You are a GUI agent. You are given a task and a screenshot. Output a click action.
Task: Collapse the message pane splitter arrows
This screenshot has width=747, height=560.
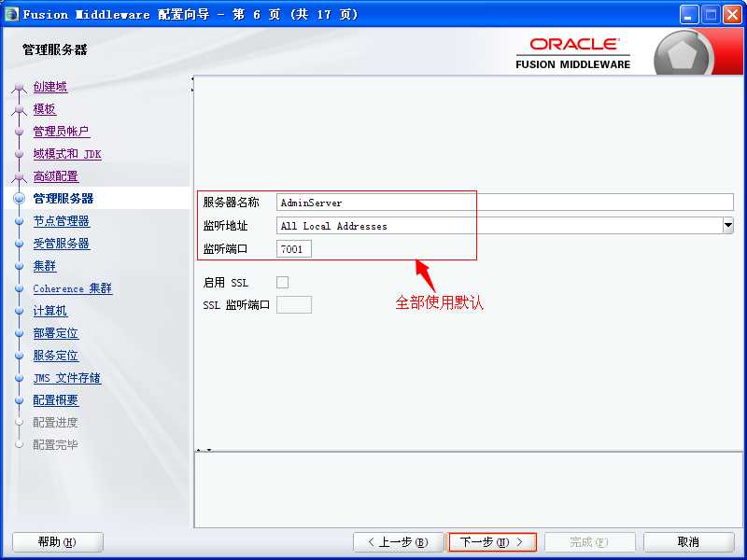pyautogui.click(x=204, y=450)
